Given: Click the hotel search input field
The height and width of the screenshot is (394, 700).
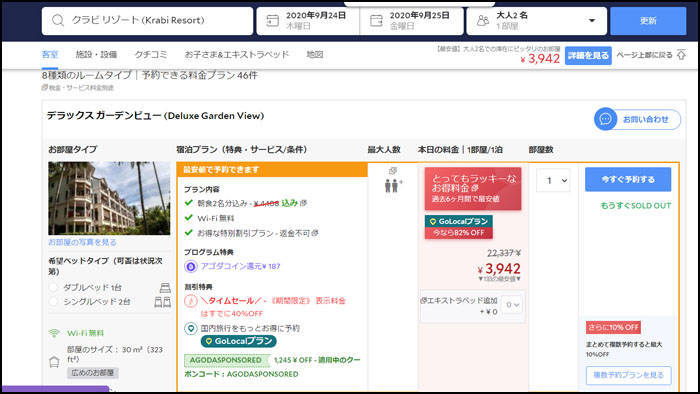Looking at the screenshot, I should coord(147,21).
